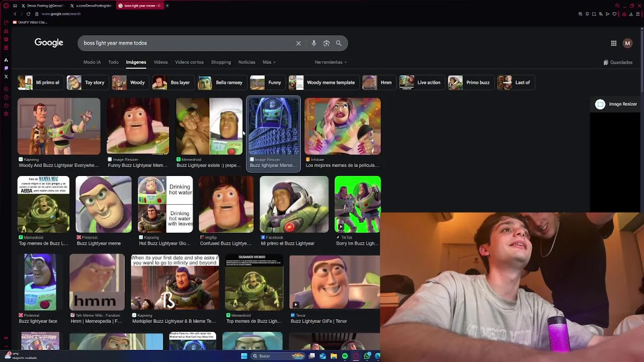Filter by the 'Primo buzz' chip

pos(470,82)
